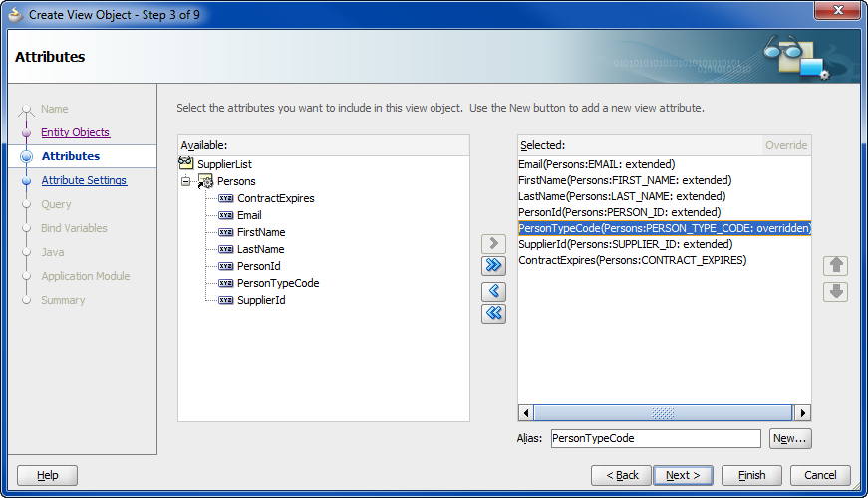This screenshot has height=498, width=868.
Task: Add all attributes with double right arrow
Action: click(x=493, y=266)
